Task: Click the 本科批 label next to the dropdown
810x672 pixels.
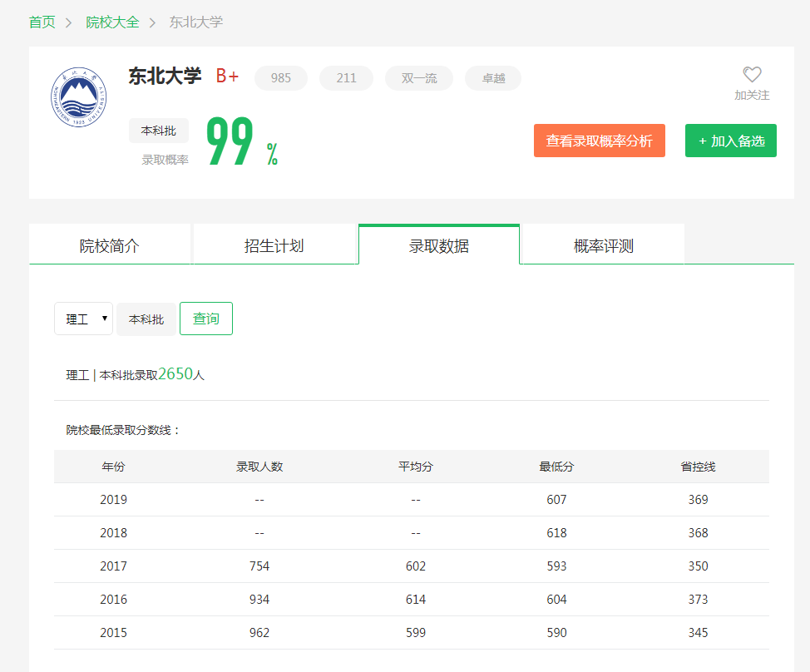Action: (146, 319)
